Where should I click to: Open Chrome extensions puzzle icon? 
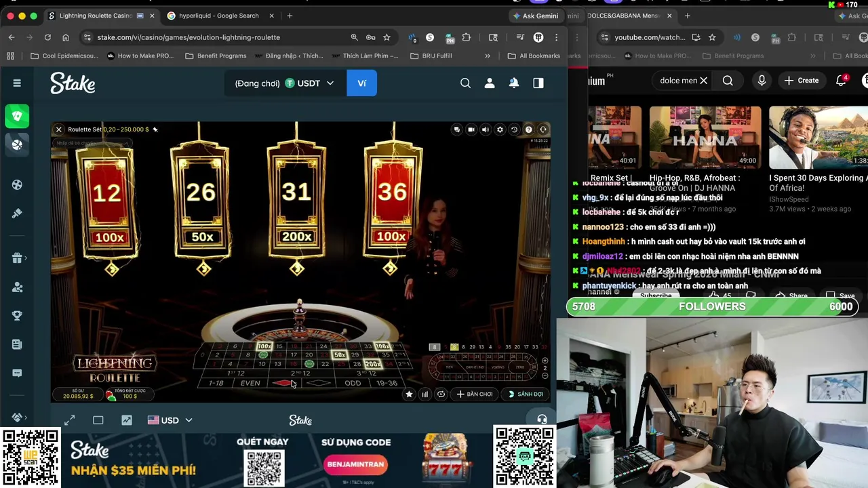click(467, 37)
